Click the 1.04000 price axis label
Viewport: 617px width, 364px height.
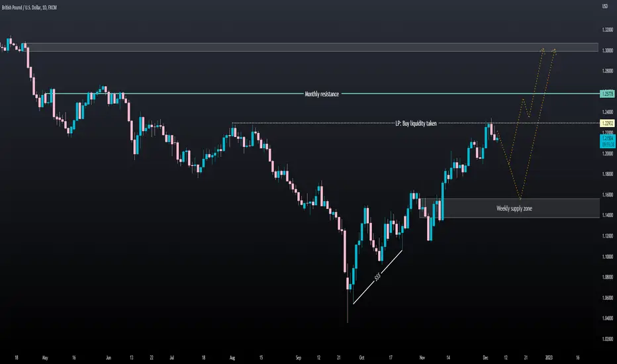607,318
